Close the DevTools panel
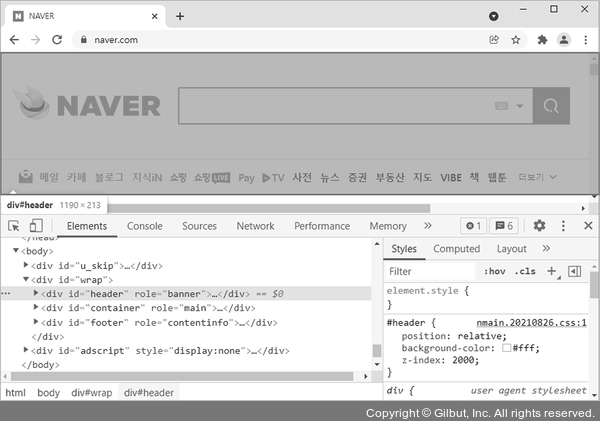The width and height of the screenshot is (600, 421). [x=588, y=226]
